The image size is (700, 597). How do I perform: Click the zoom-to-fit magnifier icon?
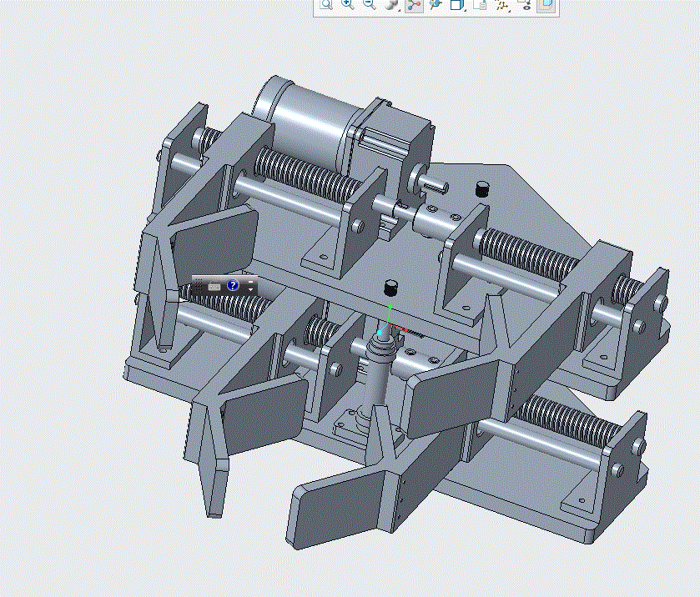point(327,4)
